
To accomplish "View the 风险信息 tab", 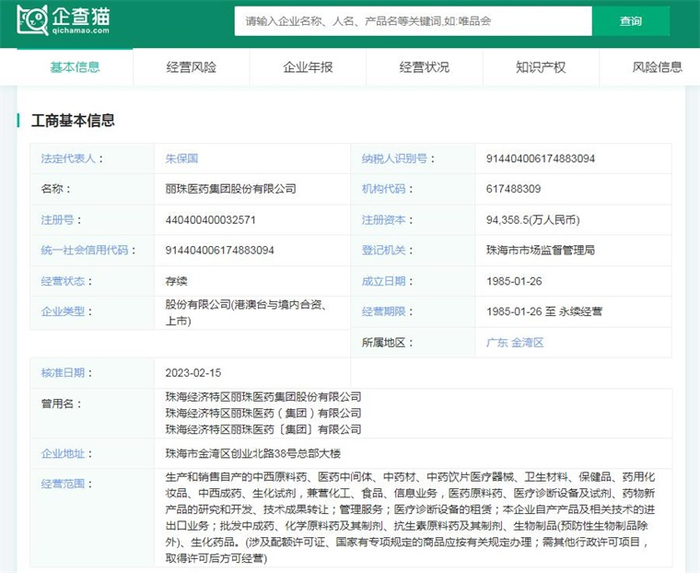I will point(657,67).
